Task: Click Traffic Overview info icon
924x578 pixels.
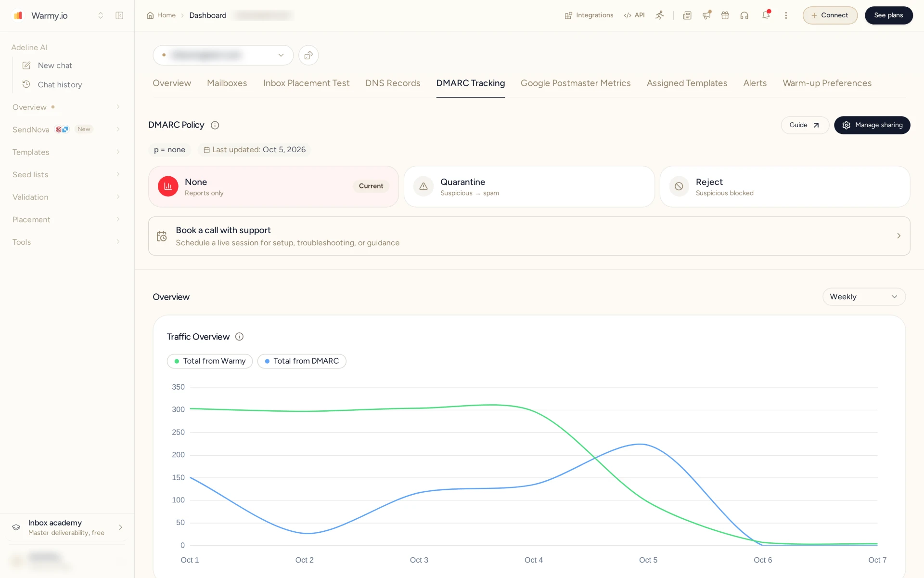Action: [x=239, y=337]
